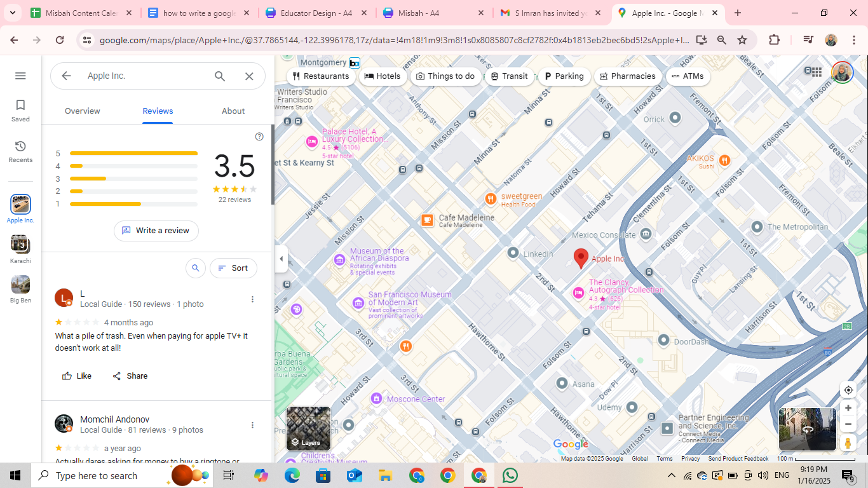Select the Things to do chip
Viewport: 868px width, 488px height.
click(445, 76)
